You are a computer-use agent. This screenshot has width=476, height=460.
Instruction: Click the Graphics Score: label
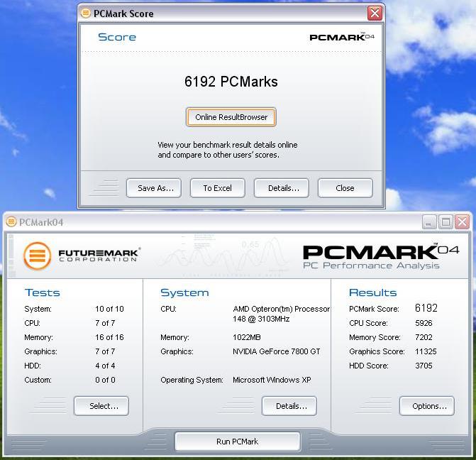[377, 351]
